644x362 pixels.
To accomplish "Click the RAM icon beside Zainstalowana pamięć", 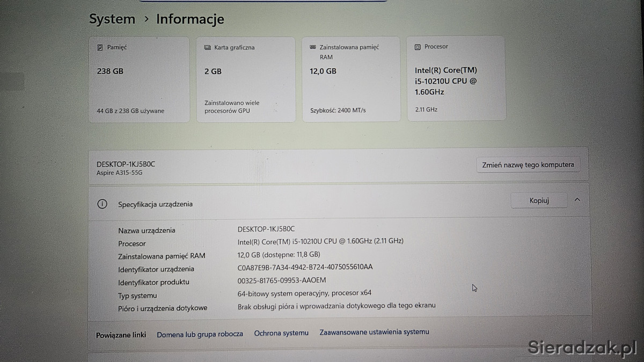I will tap(313, 47).
